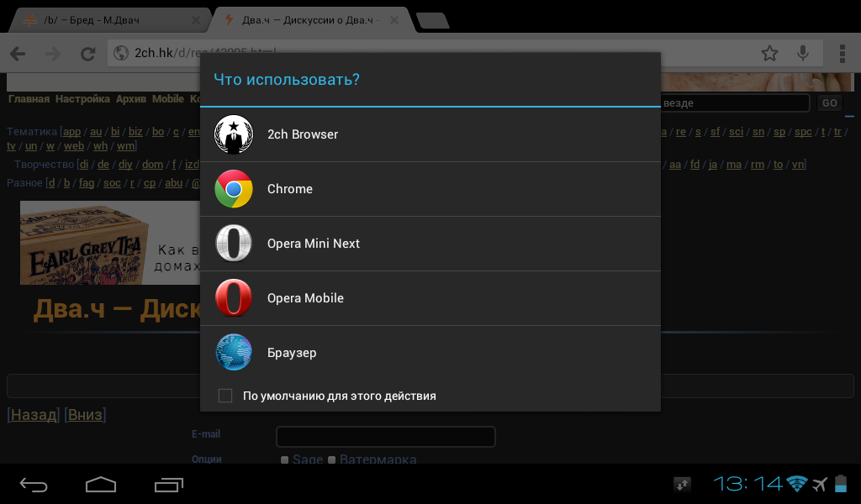861x504 pixels.
Task: Click the Earl Grey Tea banner image
Action: 110,243
